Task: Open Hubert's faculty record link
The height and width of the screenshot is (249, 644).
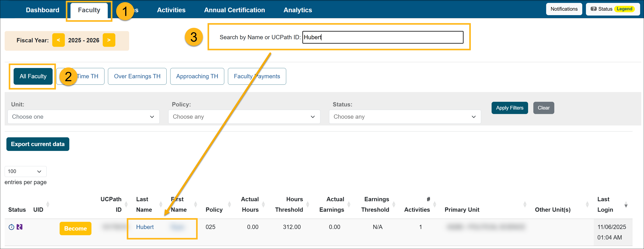Action: (145, 227)
